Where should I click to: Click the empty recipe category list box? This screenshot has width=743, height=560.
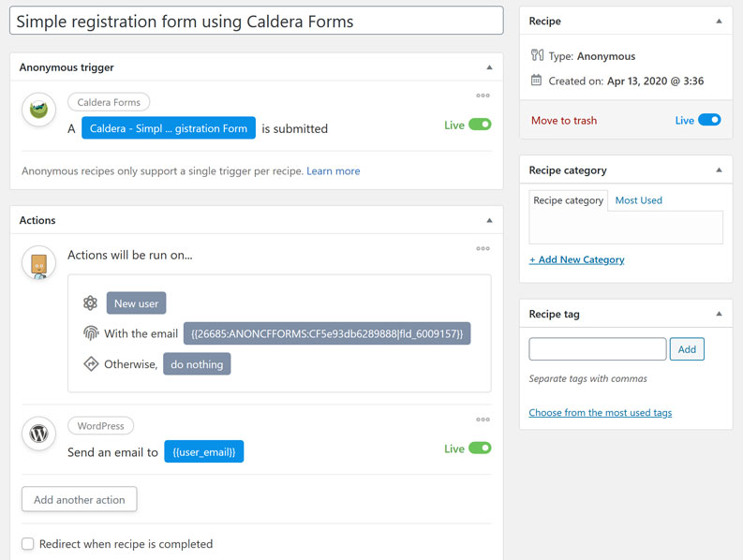point(626,228)
